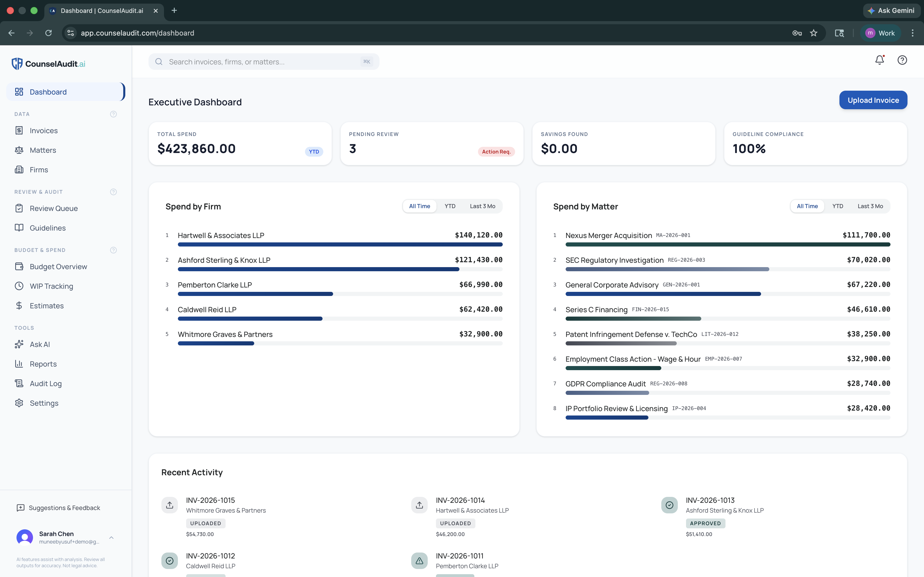The height and width of the screenshot is (577, 924).
Task: Switch Spend by Firm view to YTD
Action: pos(450,206)
